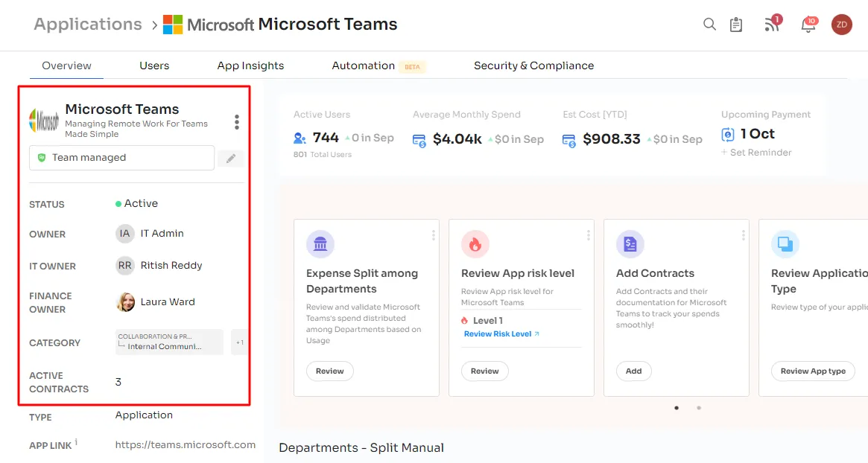Click the Active Users people icon
This screenshot has width=868, height=463.
click(300, 138)
